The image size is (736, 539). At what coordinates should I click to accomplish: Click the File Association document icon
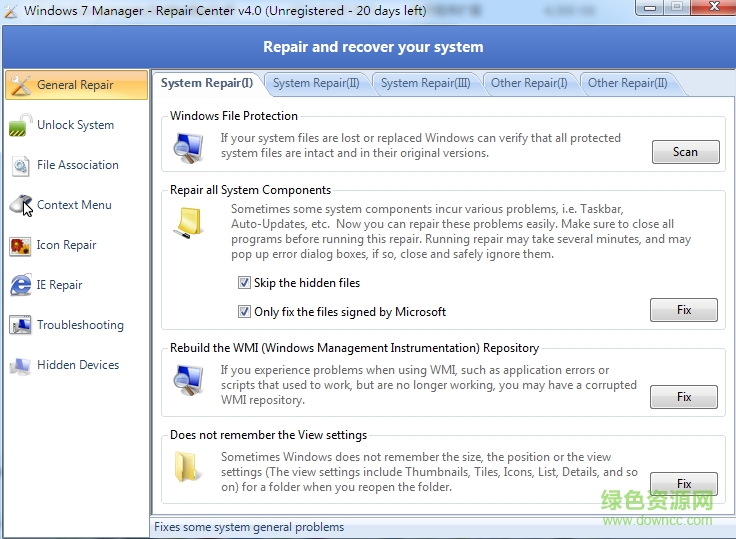coord(20,166)
